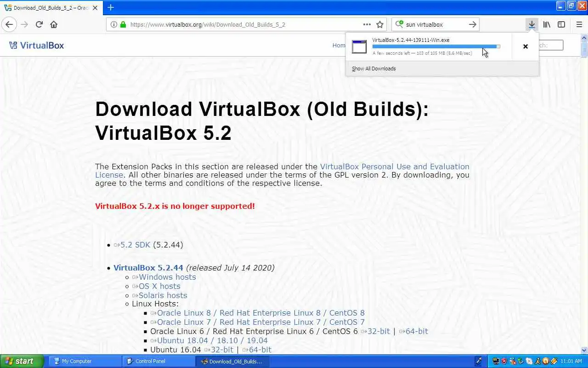Go back to the previous page

(9, 24)
